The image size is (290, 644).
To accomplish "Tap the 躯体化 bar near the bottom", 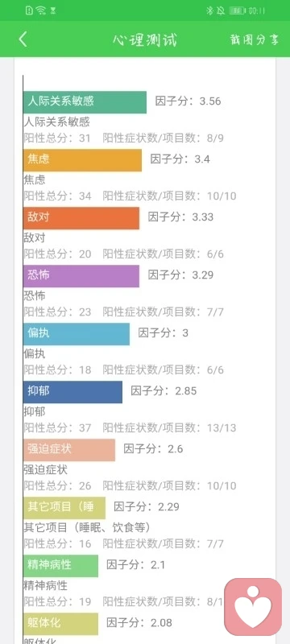I will tap(60, 623).
